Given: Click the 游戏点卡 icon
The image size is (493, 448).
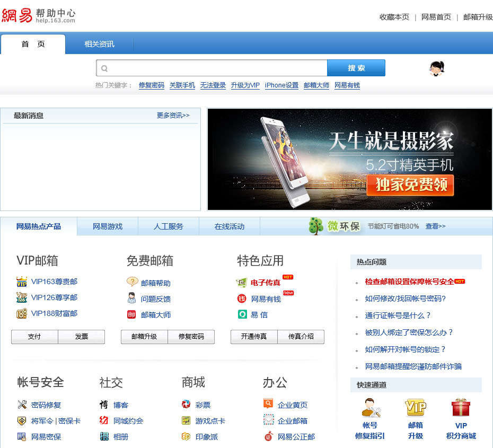Looking at the screenshot, I should click(186, 420).
